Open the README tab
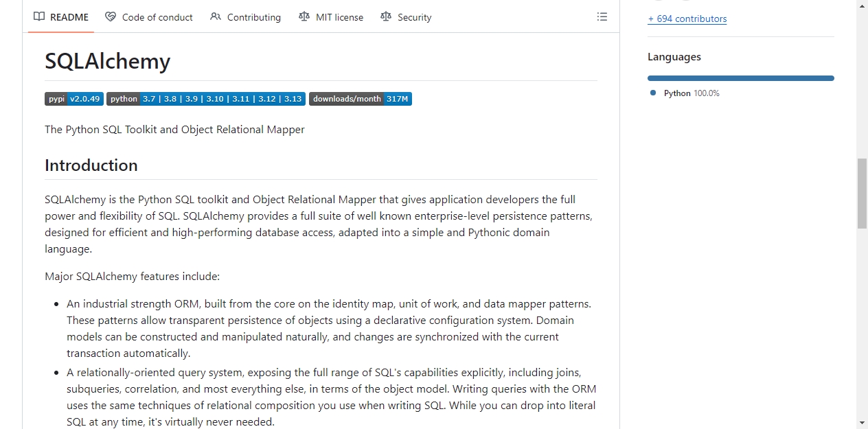 (x=61, y=17)
